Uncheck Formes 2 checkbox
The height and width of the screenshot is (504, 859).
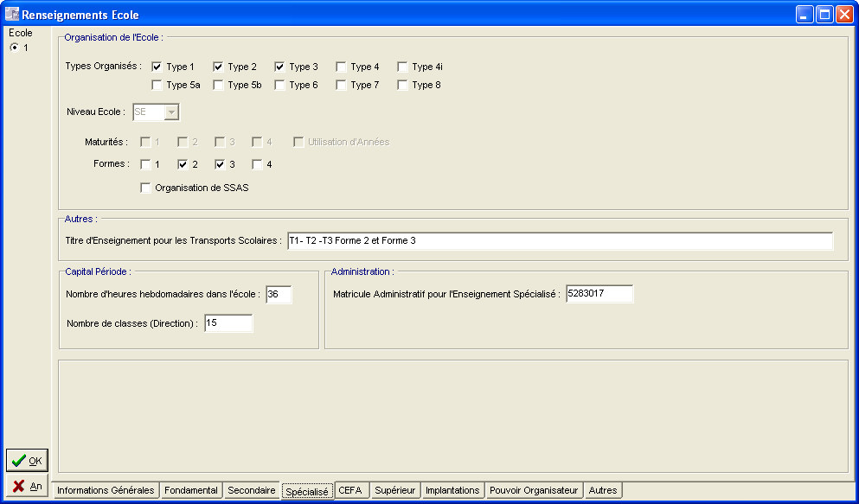pyautogui.click(x=183, y=164)
